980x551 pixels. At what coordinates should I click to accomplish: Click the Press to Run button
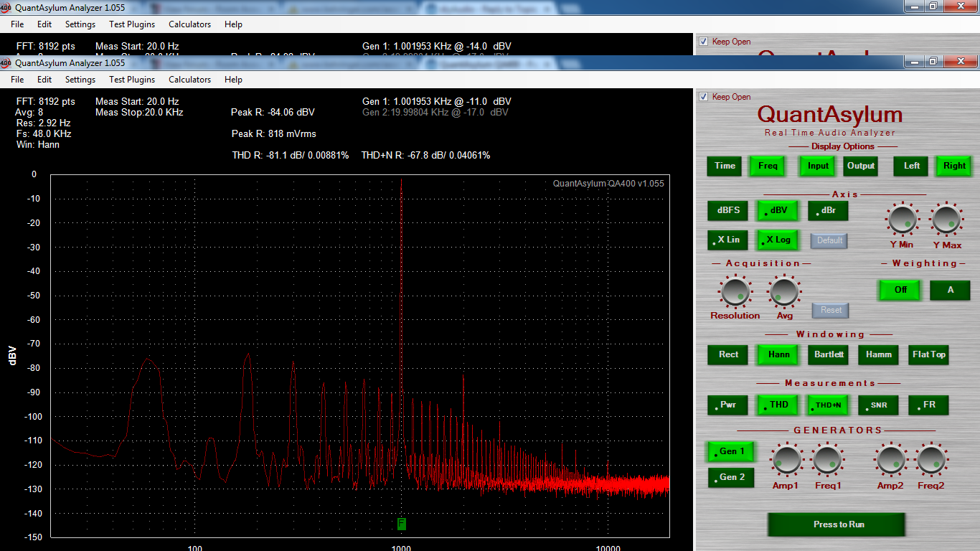point(837,524)
